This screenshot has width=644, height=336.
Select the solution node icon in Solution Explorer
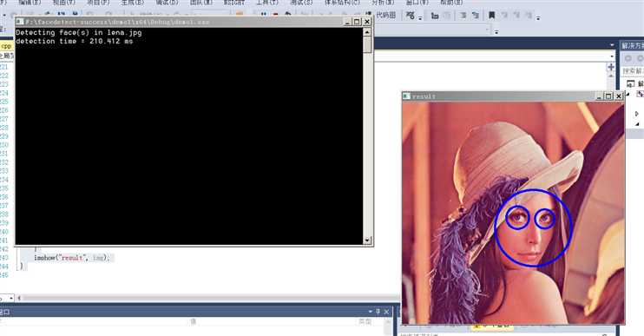pos(631,84)
